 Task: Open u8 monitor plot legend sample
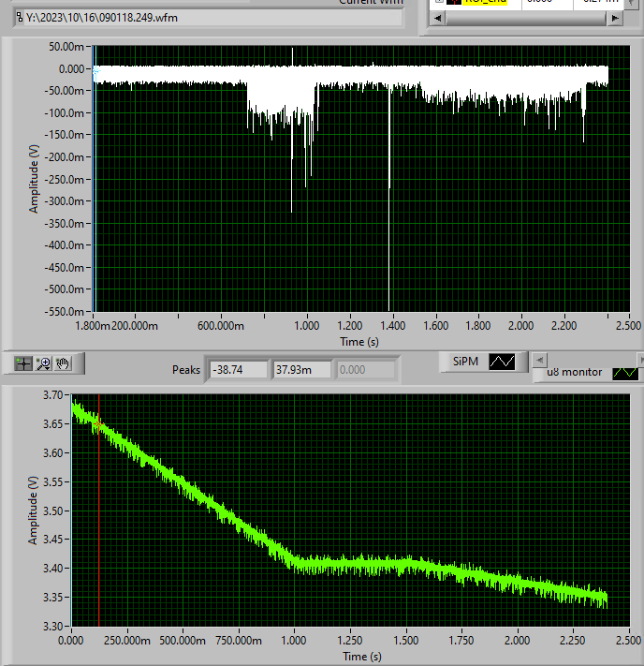(625, 373)
